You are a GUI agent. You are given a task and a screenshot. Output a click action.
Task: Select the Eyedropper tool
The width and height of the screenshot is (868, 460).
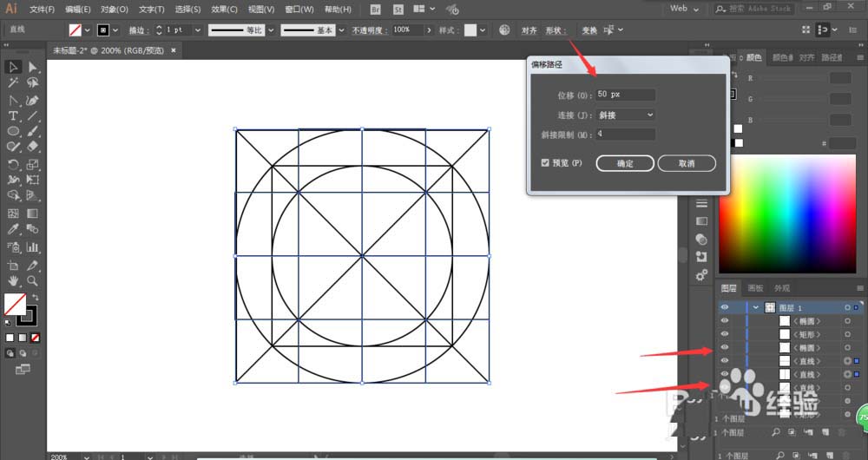click(13, 229)
